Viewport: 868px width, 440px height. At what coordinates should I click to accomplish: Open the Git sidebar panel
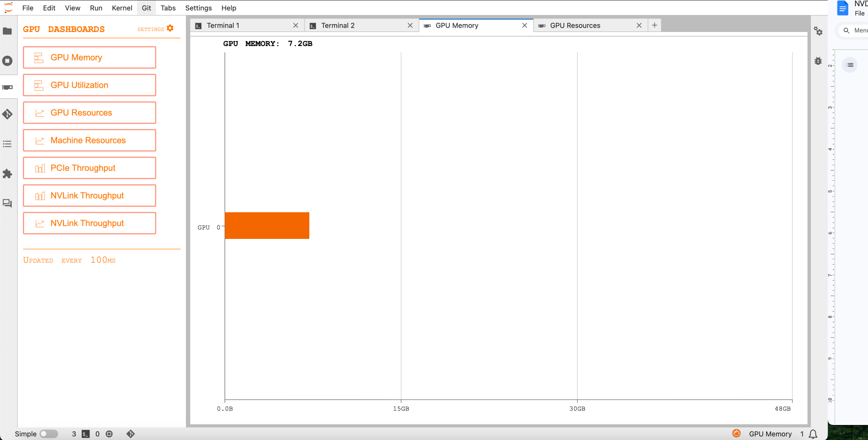click(8, 114)
